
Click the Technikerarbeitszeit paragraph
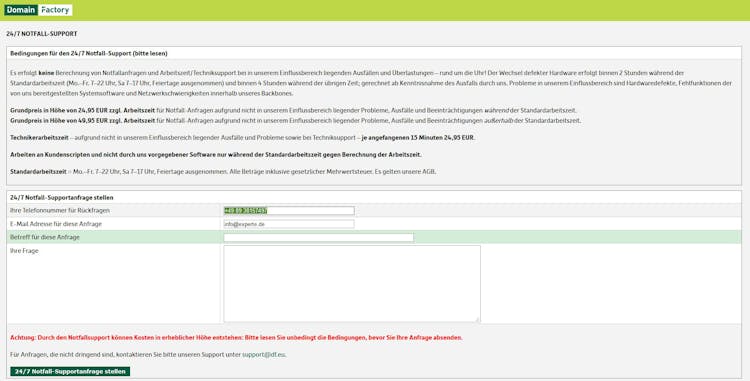243,138
